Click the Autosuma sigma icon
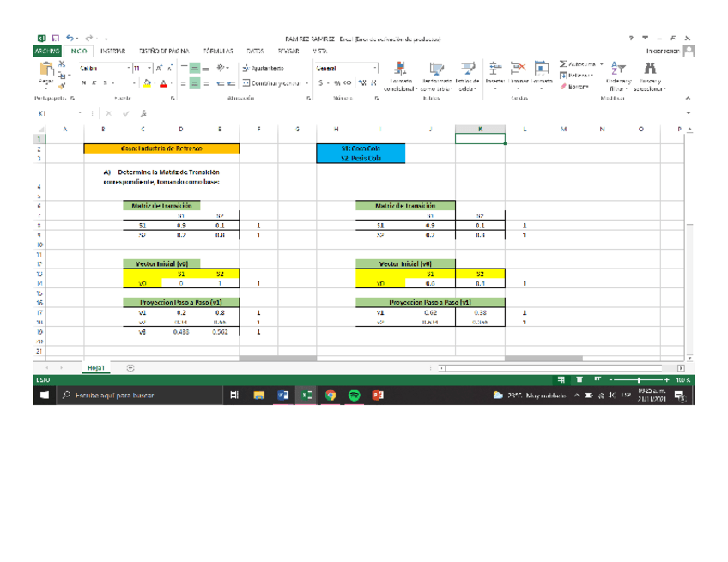Image resolution: width=728 pixels, height=562 pixels. 563,64
